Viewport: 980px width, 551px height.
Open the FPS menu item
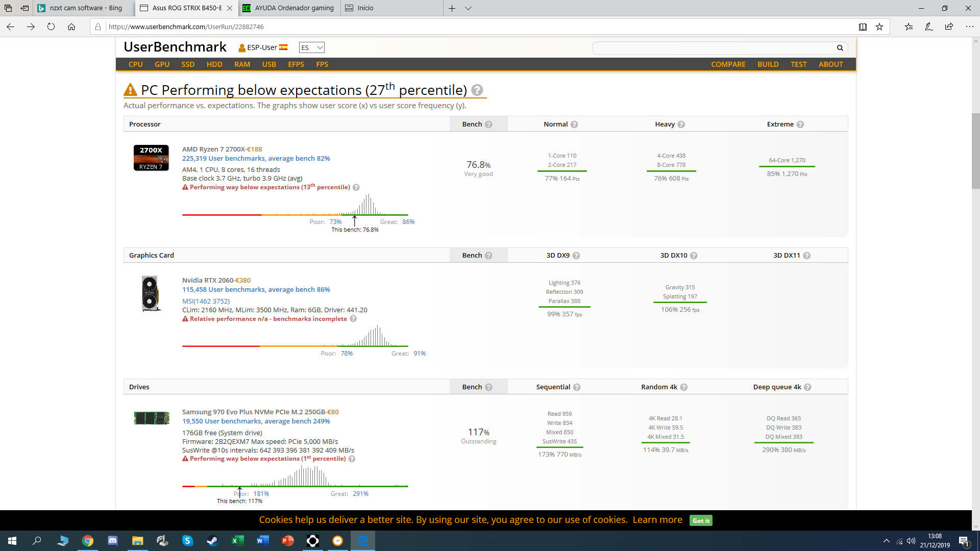(322, 65)
